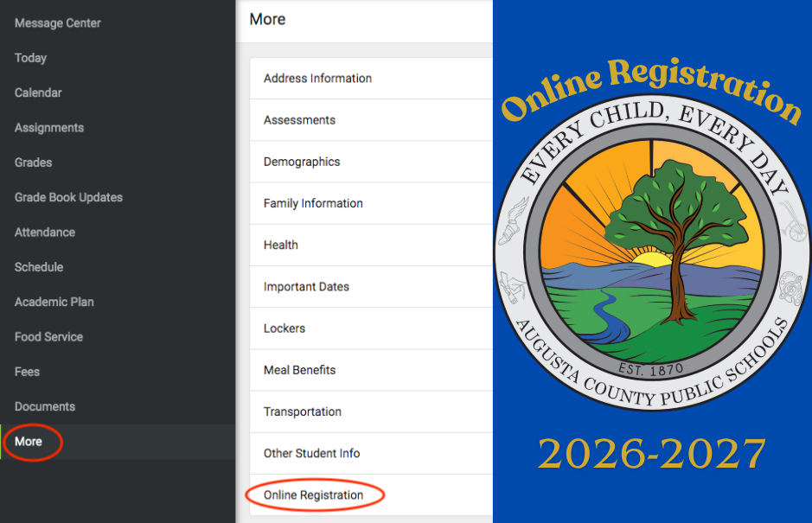
Task: Select Fees in the sidebar
Action: [x=27, y=371]
